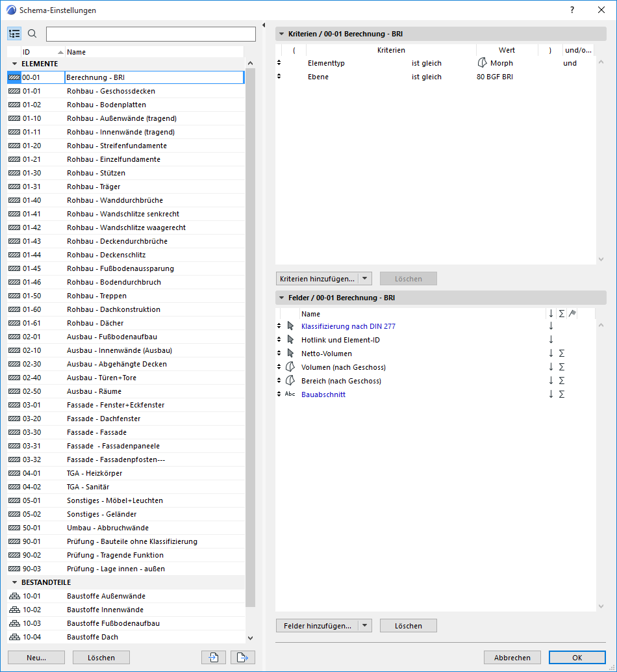Viewport: 617px width, 672px height.
Task: Confirm the dialog with OK
Action: point(577,658)
